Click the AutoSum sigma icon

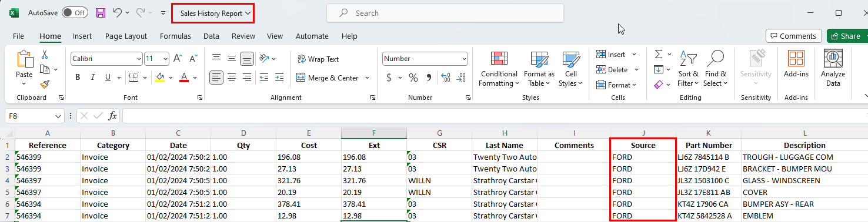659,54
